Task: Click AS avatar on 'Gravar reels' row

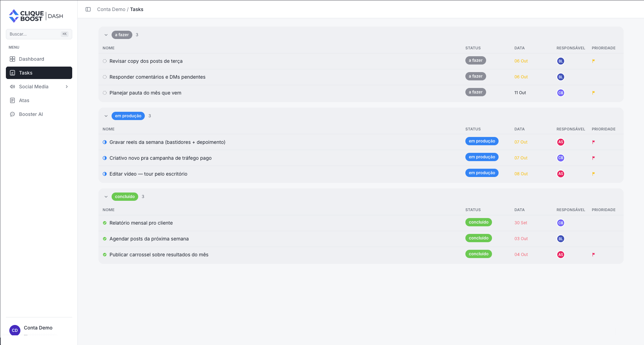Action: click(x=561, y=142)
